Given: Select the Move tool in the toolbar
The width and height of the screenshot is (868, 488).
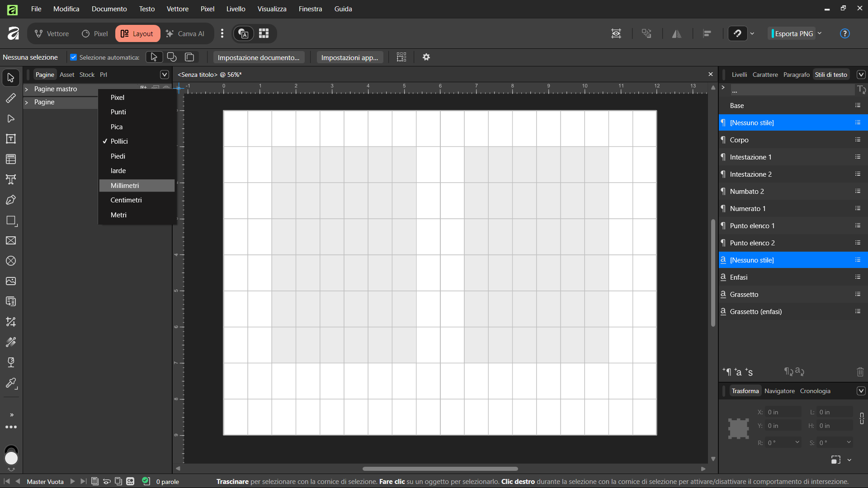Looking at the screenshot, I should point(11,78).
